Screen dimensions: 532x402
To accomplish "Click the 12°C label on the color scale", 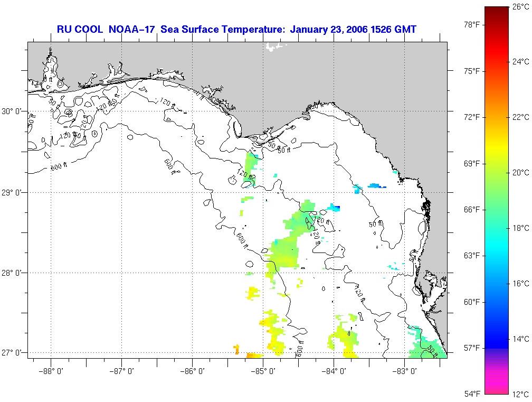I will point(520,394).
